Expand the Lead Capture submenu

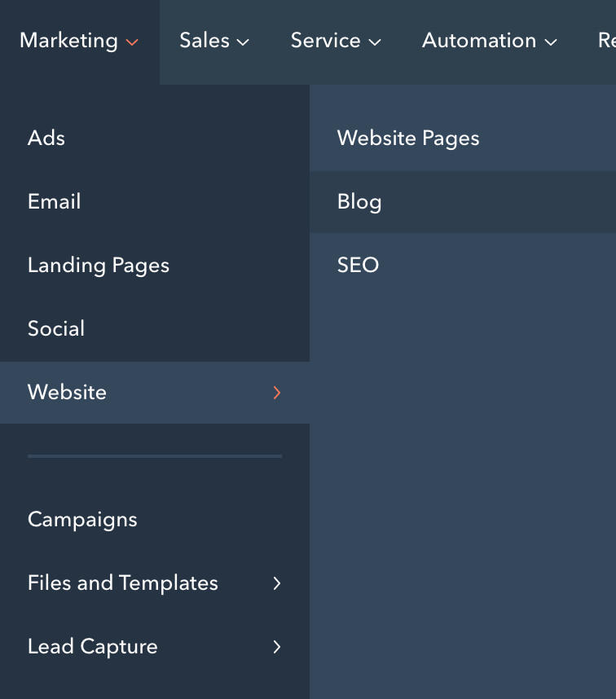277,647
